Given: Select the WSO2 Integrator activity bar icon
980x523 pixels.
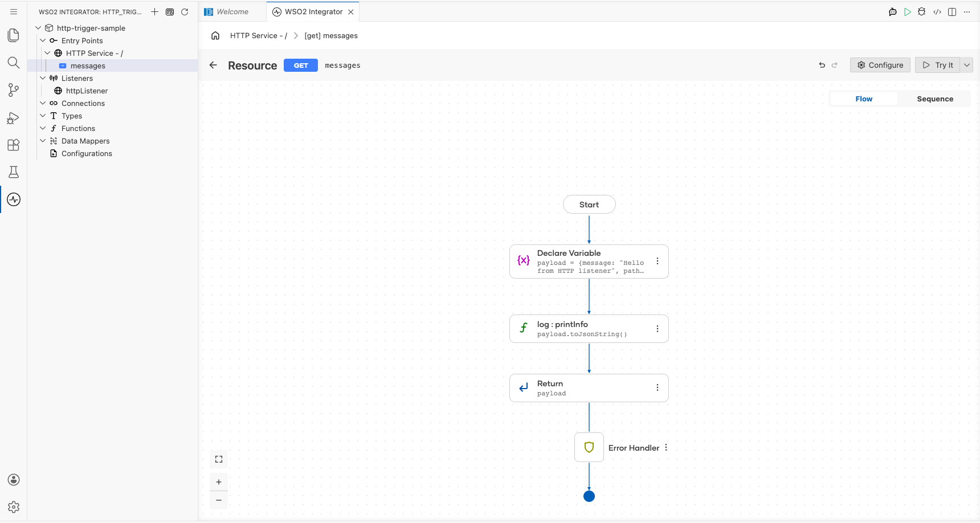Looking at the screenshot, I should point(14,199).
